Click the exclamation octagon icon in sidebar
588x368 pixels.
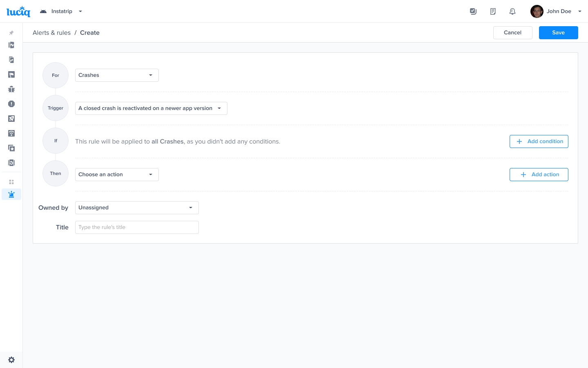click(x=11, y=104)
